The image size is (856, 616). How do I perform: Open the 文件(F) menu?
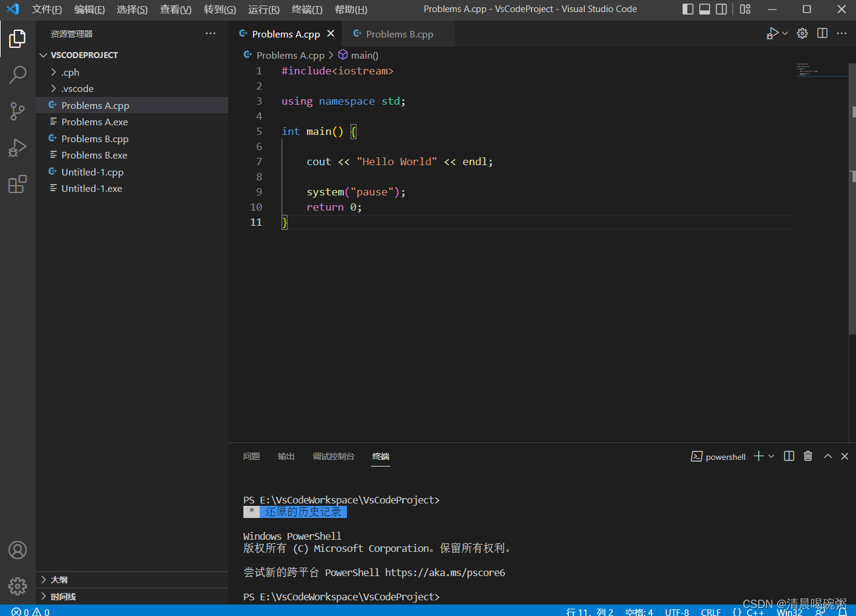47,9
